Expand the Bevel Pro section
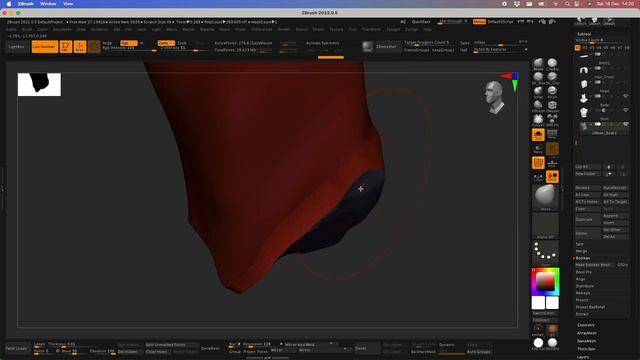The width and height of the screenshot is (640, 360). point(584,272)
